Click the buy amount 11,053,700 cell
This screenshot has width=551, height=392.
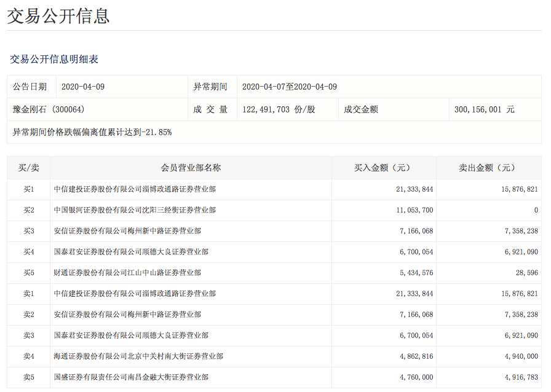click(x=410, y=210)
